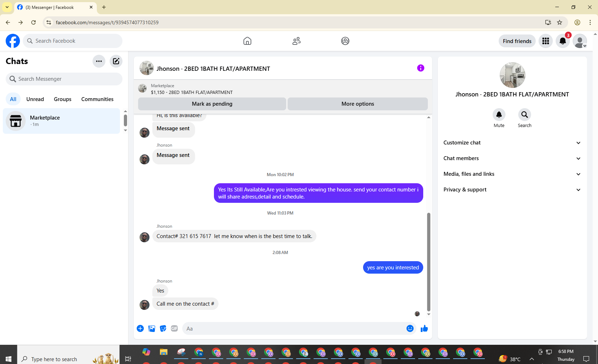Click the Find friends button
This screenshot has height=364, width=598.
coord(517,41)
